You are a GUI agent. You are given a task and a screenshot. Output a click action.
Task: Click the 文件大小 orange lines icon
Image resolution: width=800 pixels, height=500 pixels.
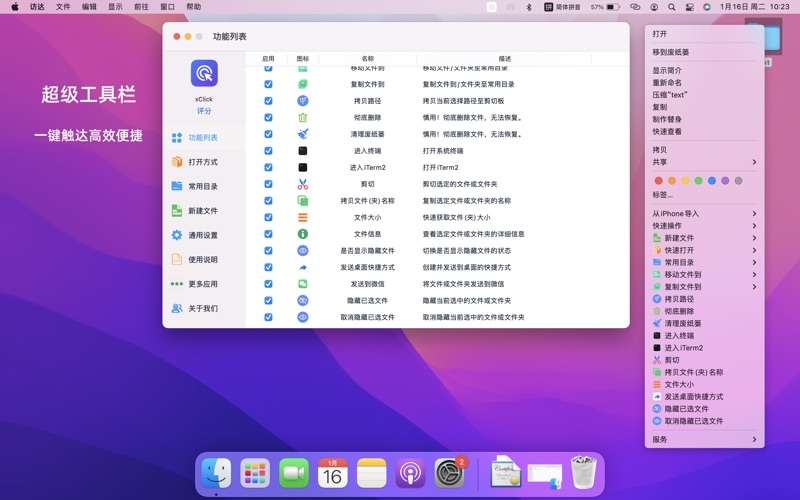[x=303, y=217]
